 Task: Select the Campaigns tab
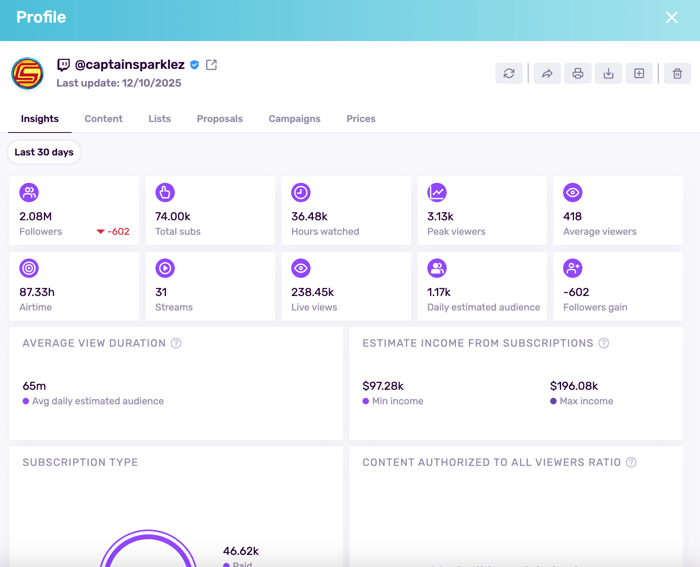click(x=294, y=119)
